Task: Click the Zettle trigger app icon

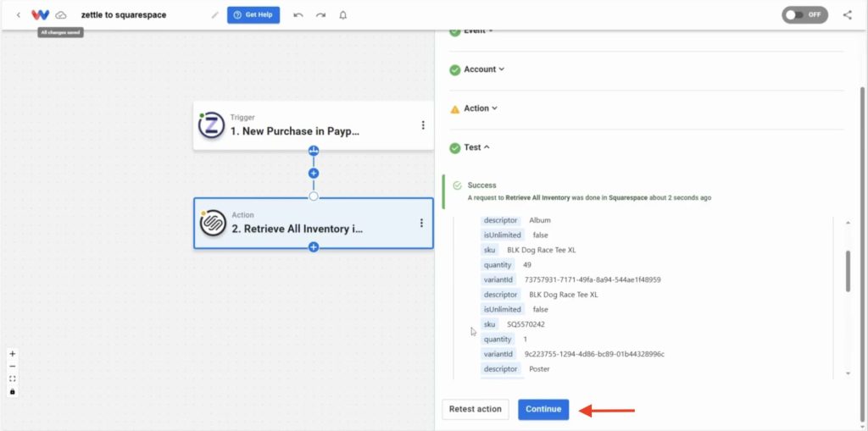Action: point(211,125)
